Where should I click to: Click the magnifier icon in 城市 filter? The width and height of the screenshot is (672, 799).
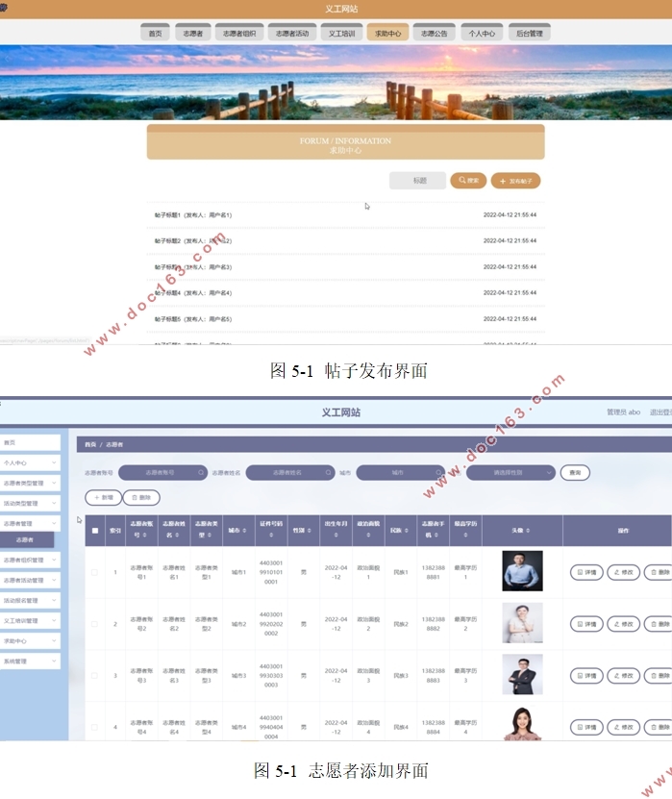click(438, 473)
